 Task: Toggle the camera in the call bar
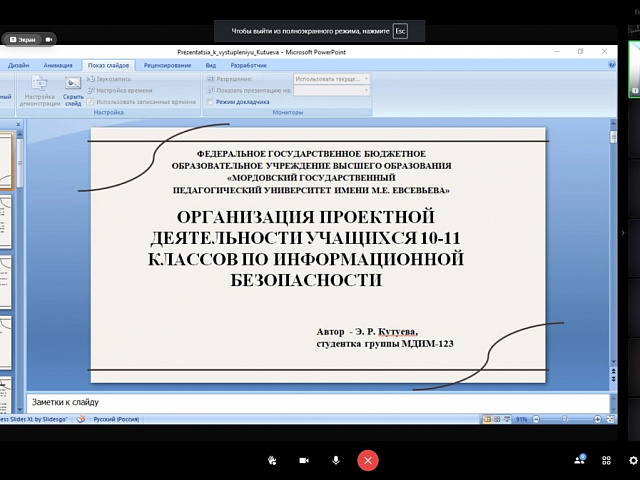point(303,460)
